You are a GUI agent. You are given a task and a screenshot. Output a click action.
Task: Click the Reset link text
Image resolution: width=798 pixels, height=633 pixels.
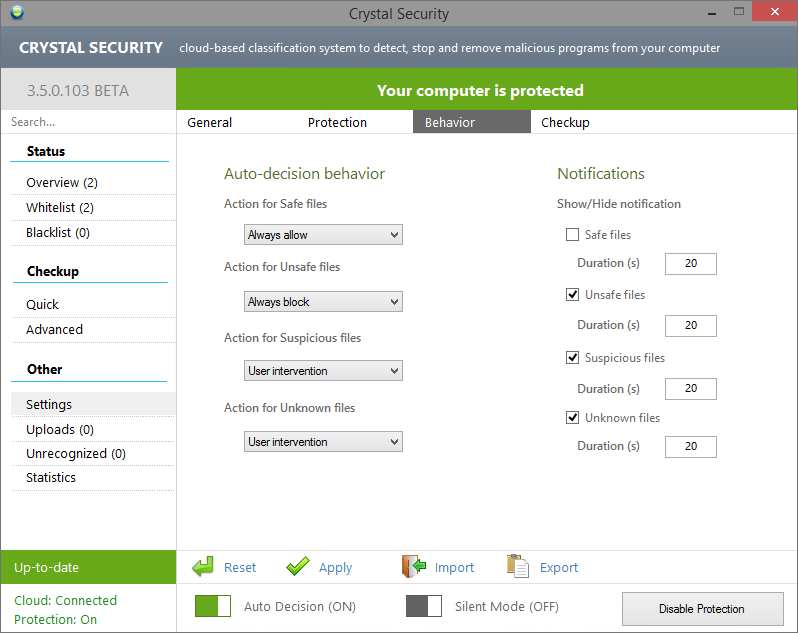pyautogui.click(x=240, y=567)
